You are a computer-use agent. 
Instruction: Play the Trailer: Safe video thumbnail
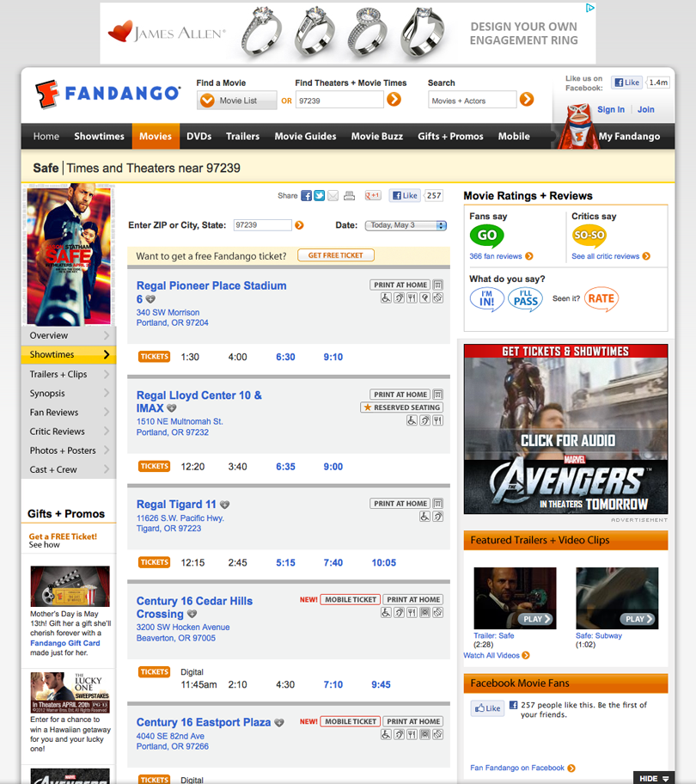[x=515, y=598]
